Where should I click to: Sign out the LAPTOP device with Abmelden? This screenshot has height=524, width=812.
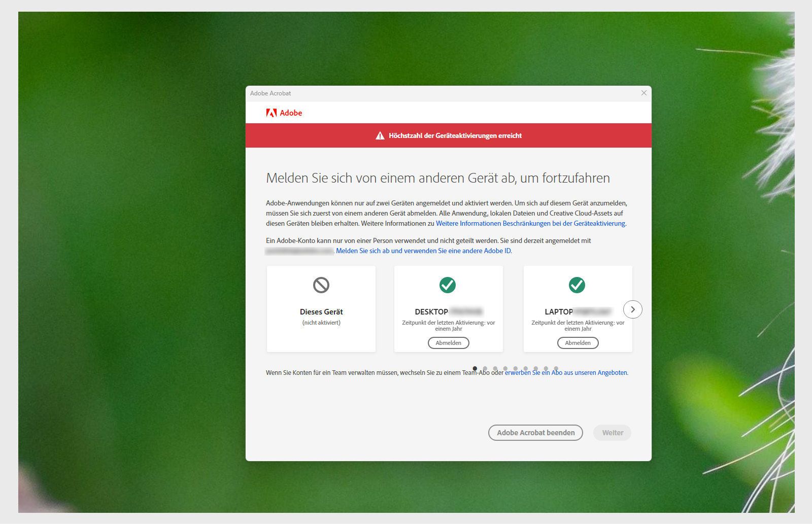tap(578, 343)
